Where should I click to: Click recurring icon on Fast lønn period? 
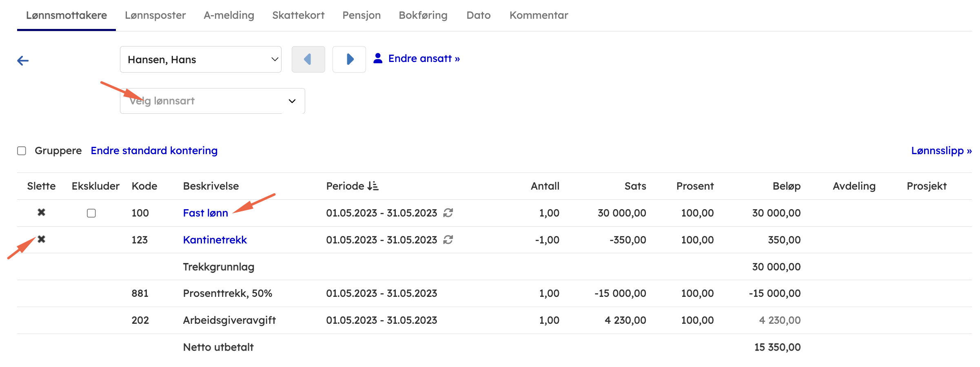point(448,213)
